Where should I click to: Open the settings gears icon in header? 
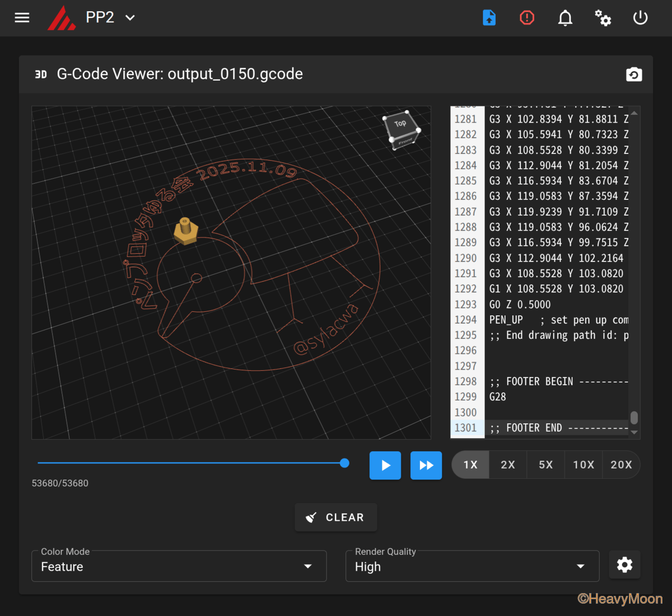603,18
